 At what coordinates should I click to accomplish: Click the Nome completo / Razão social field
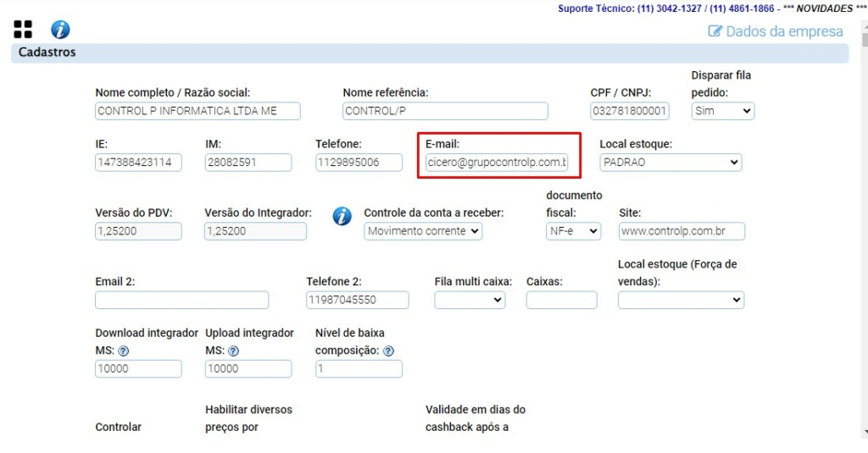tap(198, 111)
